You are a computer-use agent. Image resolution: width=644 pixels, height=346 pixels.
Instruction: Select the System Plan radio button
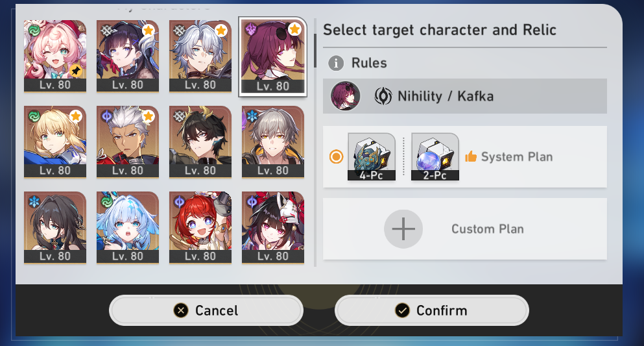tap(336, 156)
